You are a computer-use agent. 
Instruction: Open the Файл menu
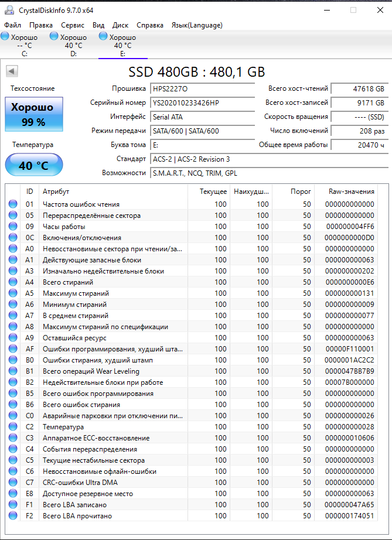(x=12, y=25)
